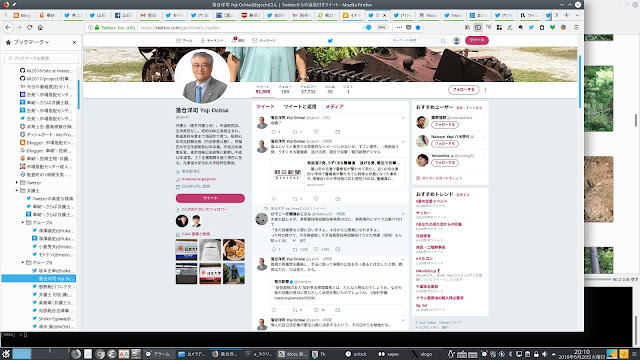The width and height of the screenshot is (640, 360).
Task: Open the Firefox home page icon
Action: point(40,27)
